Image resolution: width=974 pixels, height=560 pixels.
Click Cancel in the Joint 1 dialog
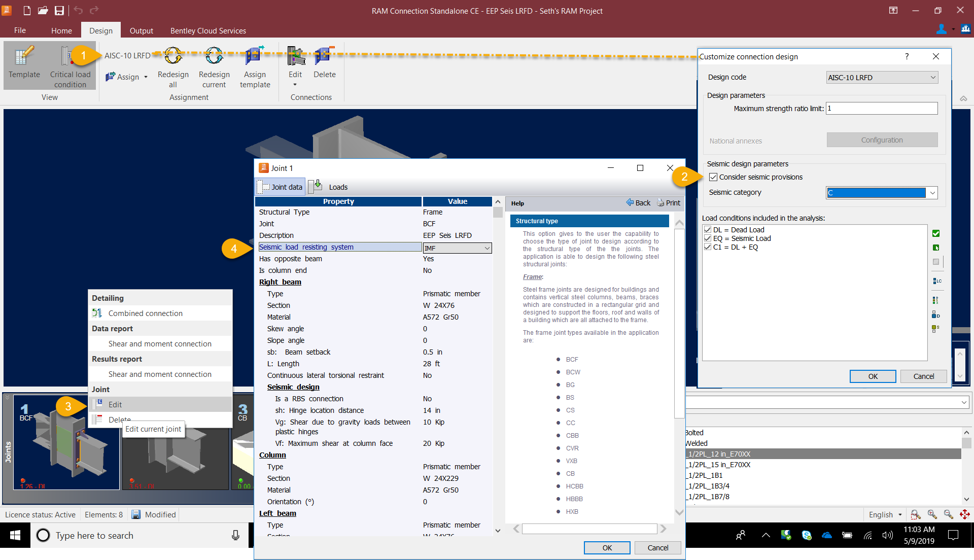click(658, 547)
